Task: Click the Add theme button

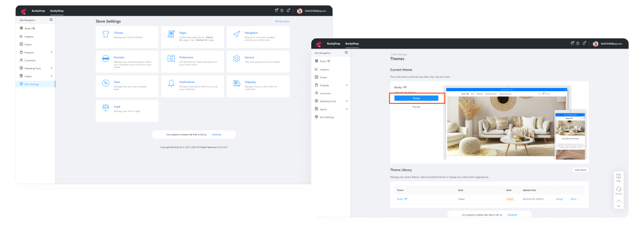Action: pos(580,170)
